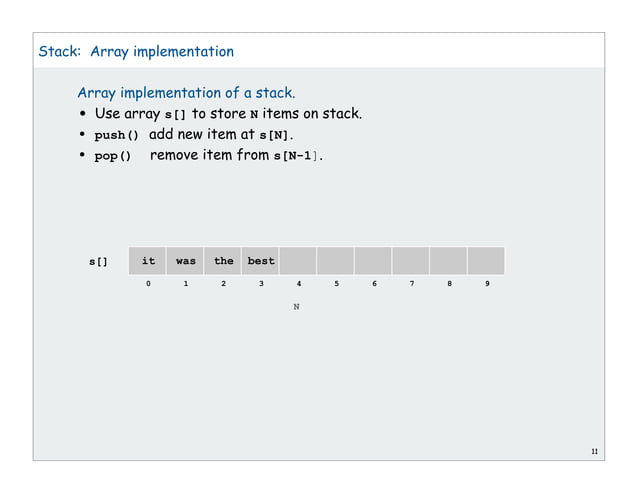Select the empty array cell above index 6
The height and width of the screenshot is (493, 638).
[374, 261]
